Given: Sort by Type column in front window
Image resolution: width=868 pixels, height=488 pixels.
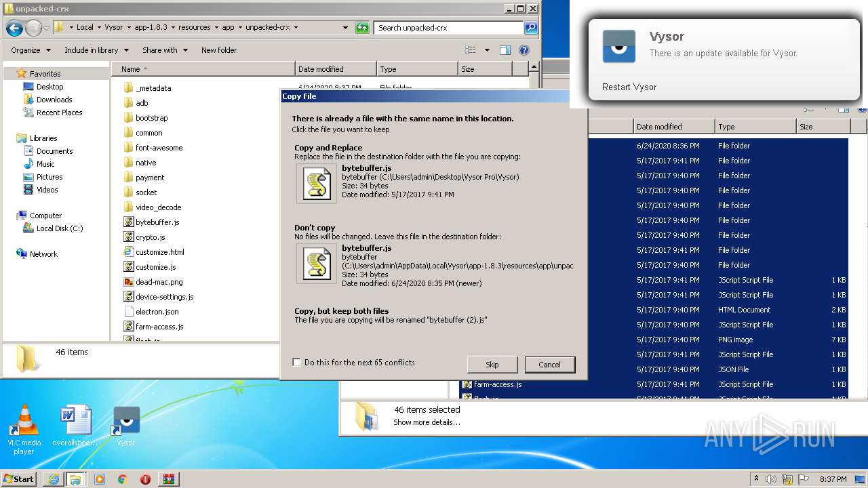Looking at the screenshot, I should (418, 69).
